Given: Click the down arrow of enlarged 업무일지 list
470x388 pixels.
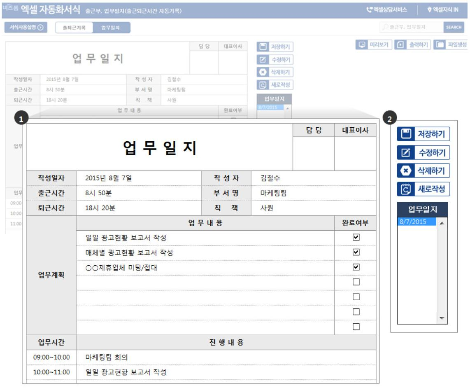Looking at the screenshot, I should [x=442, y=318].
